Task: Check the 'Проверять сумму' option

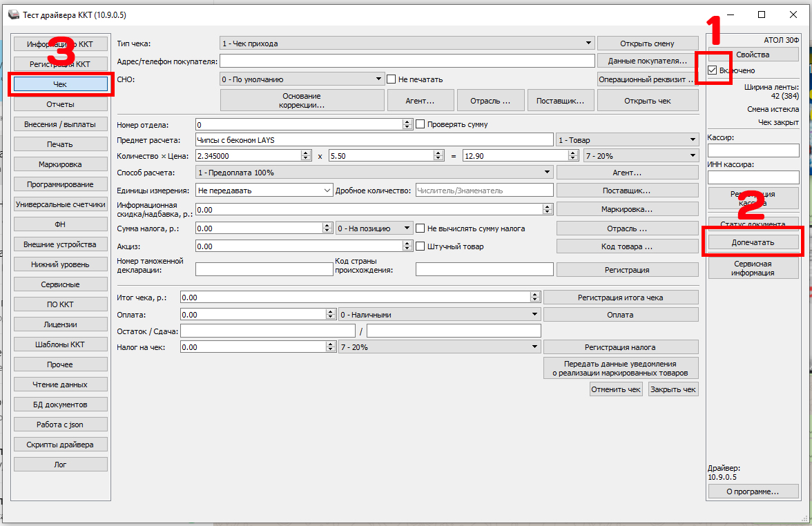Action: 420,125
